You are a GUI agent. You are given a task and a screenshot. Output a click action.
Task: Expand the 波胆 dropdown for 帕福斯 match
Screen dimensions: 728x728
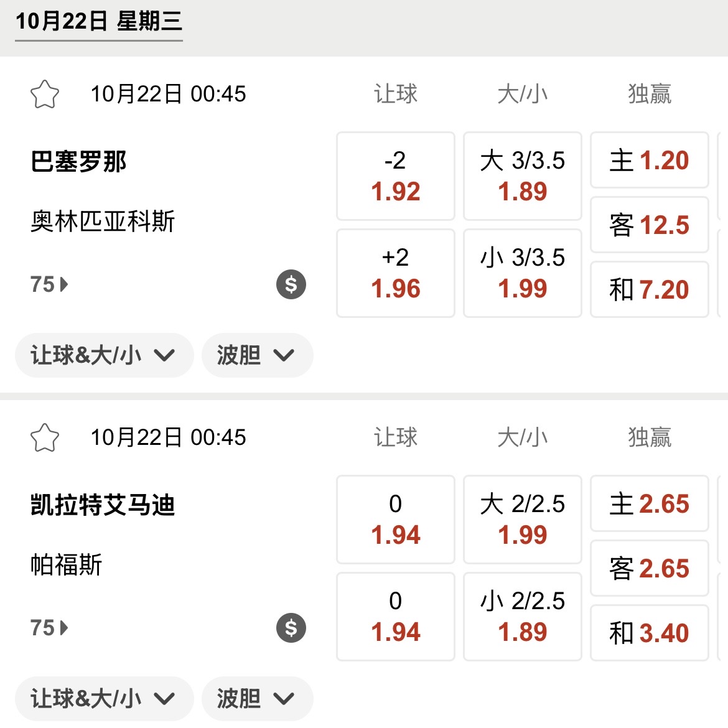tap(257, 698)
